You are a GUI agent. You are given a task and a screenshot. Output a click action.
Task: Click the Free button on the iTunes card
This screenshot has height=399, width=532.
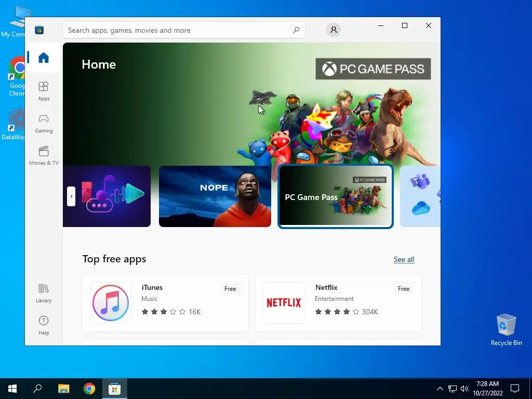230,289
